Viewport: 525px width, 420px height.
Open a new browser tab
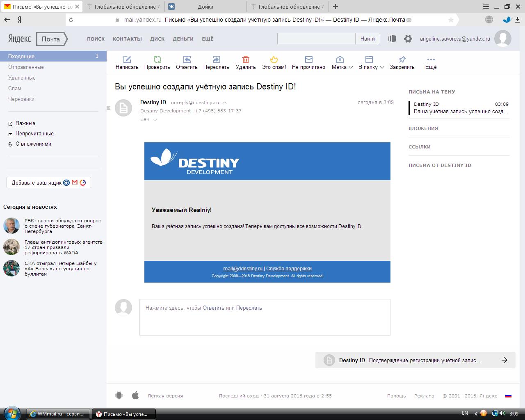coord(336,7)
